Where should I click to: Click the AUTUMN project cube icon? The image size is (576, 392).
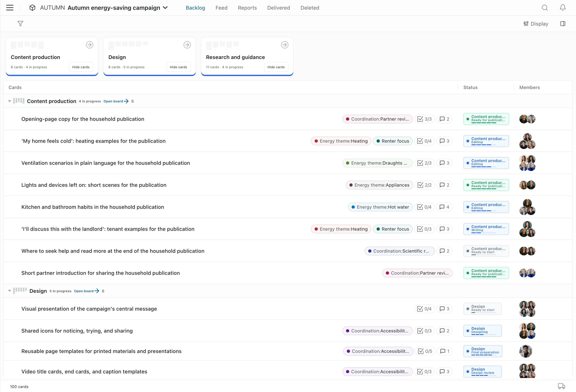(32, 8)
